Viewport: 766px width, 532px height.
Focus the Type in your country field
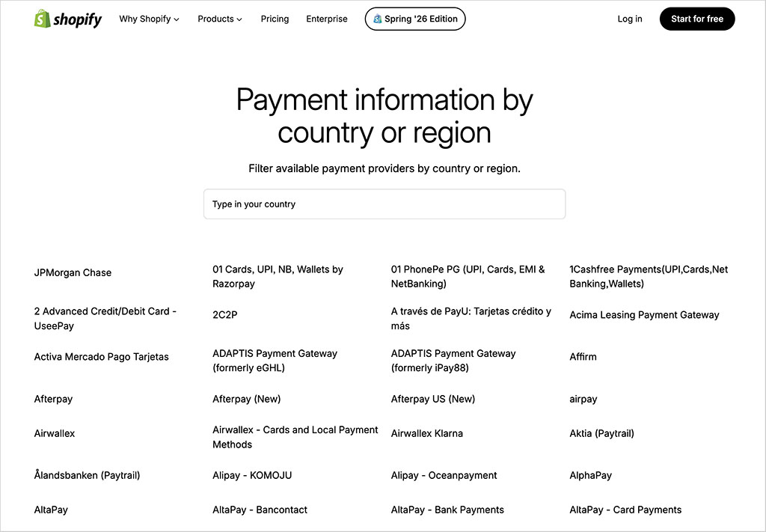pos(384,204)
